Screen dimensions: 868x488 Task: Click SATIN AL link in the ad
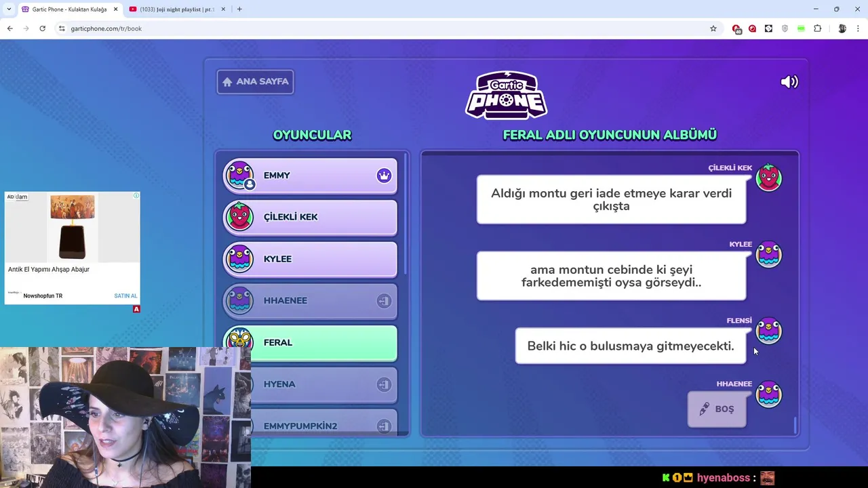pos(125,296)
